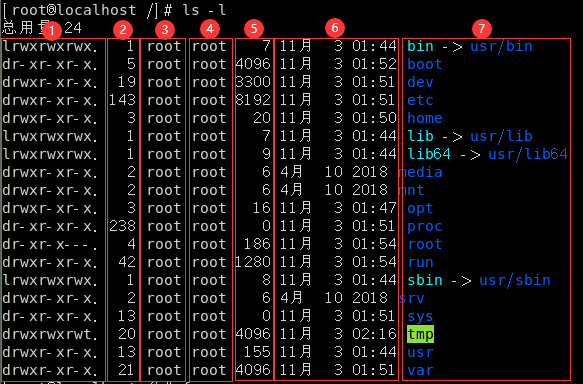Screen dimensions: 583x384
Task: Click the link count "238" in the proc row
Action: 122,226
